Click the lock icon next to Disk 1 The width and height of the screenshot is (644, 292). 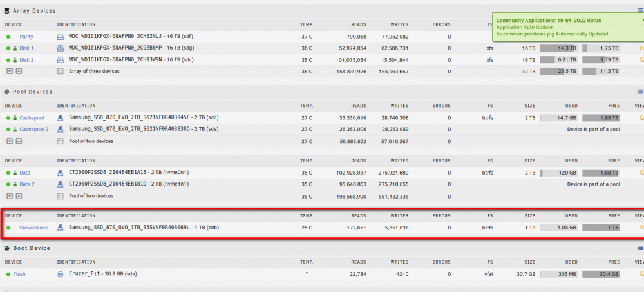pos(15,48)
